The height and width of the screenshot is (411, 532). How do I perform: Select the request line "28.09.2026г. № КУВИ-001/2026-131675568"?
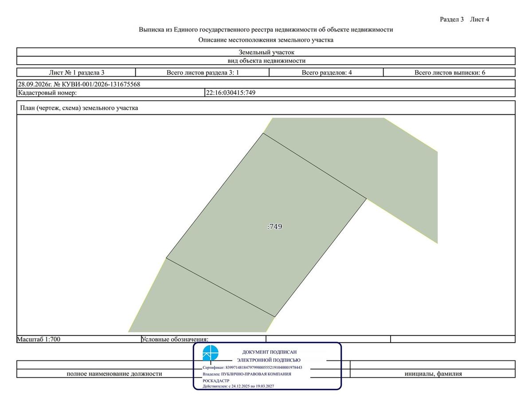[79, 84]
